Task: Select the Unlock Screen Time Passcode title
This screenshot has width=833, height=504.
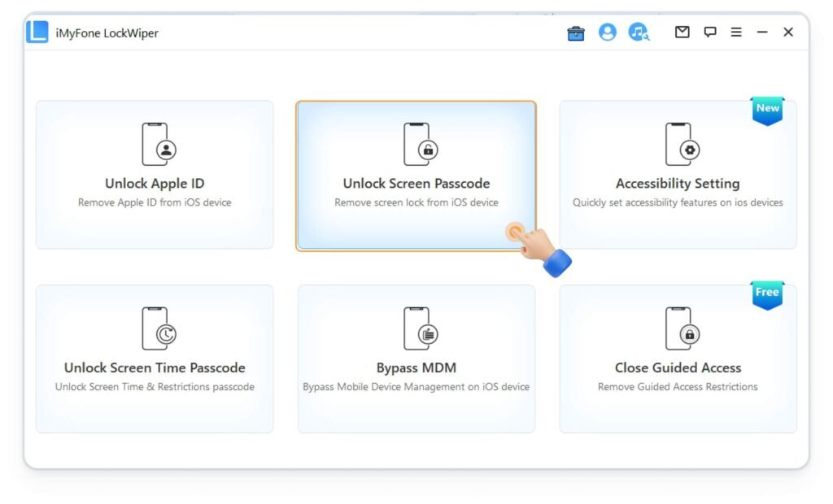Action: (x=155, y=368)
